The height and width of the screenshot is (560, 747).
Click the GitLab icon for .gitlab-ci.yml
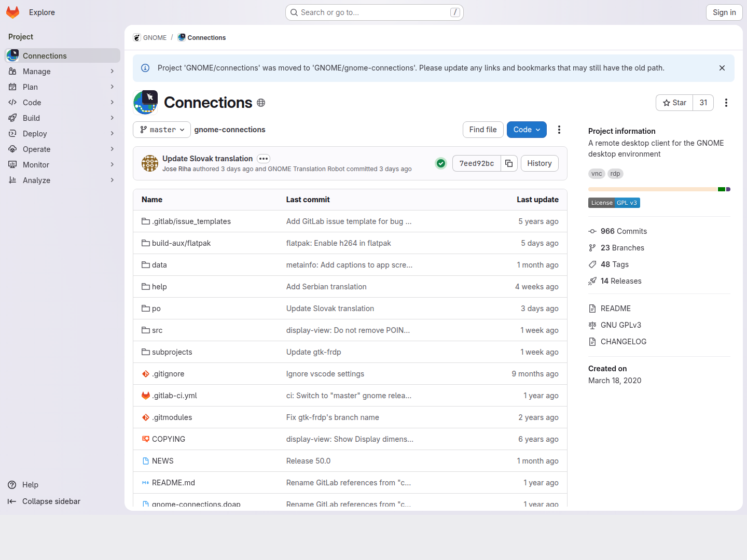tap(146, 396)
